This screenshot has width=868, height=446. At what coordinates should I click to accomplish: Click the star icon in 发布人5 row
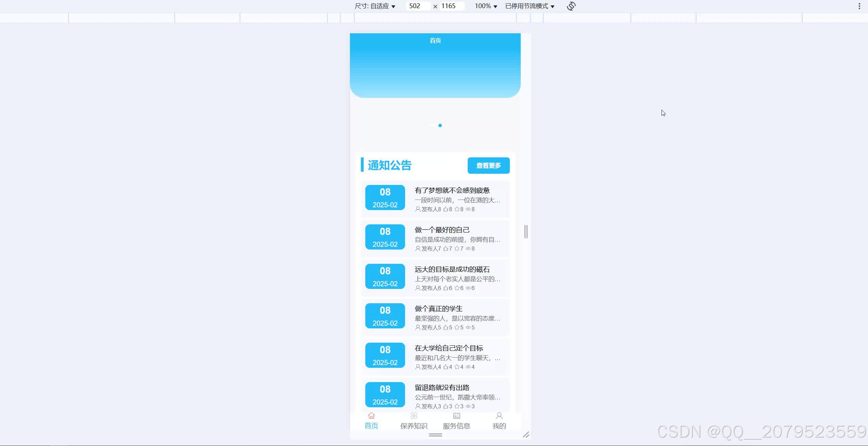(457, 327)
